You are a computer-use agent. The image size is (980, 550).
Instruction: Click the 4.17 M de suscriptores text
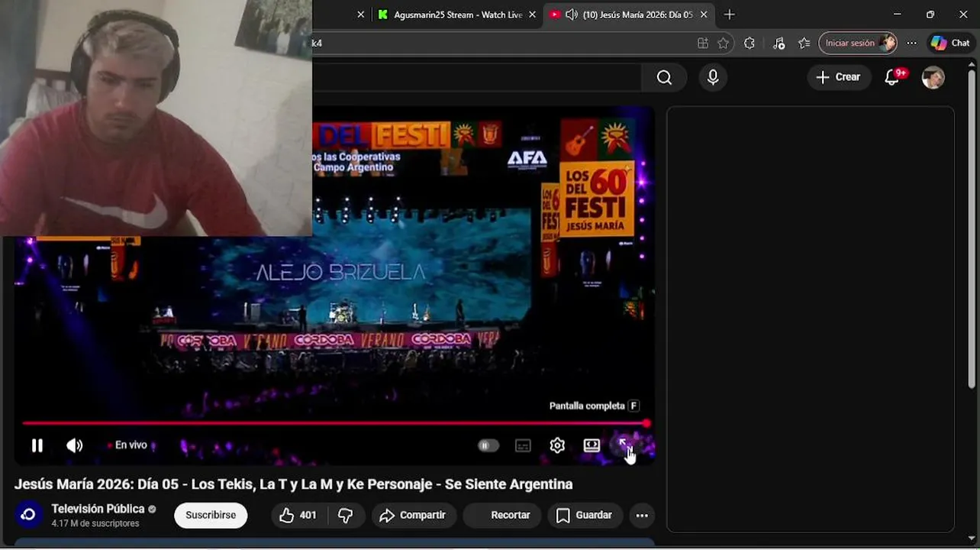pos(95,524)
